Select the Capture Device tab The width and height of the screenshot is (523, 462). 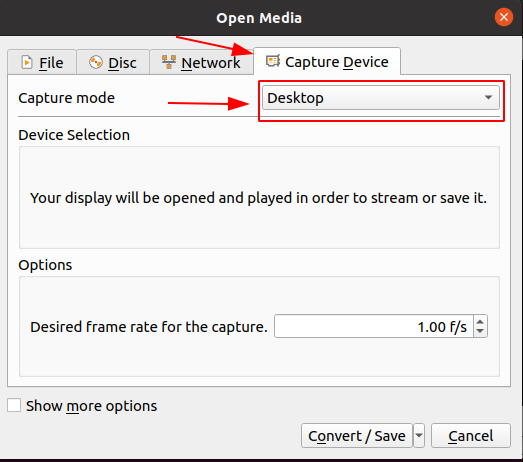coord(327,61)
